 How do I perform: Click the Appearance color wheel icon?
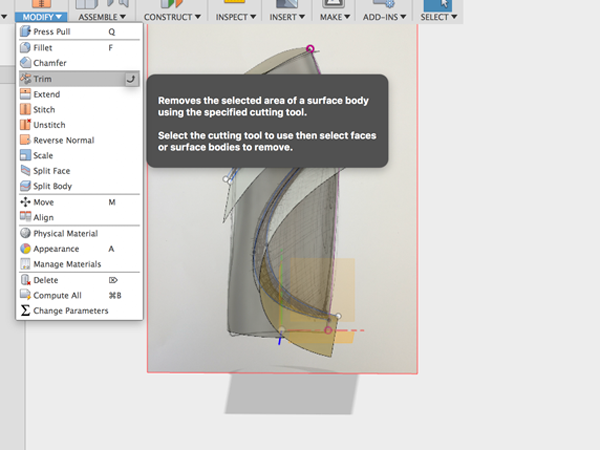[x=25, y=249]
